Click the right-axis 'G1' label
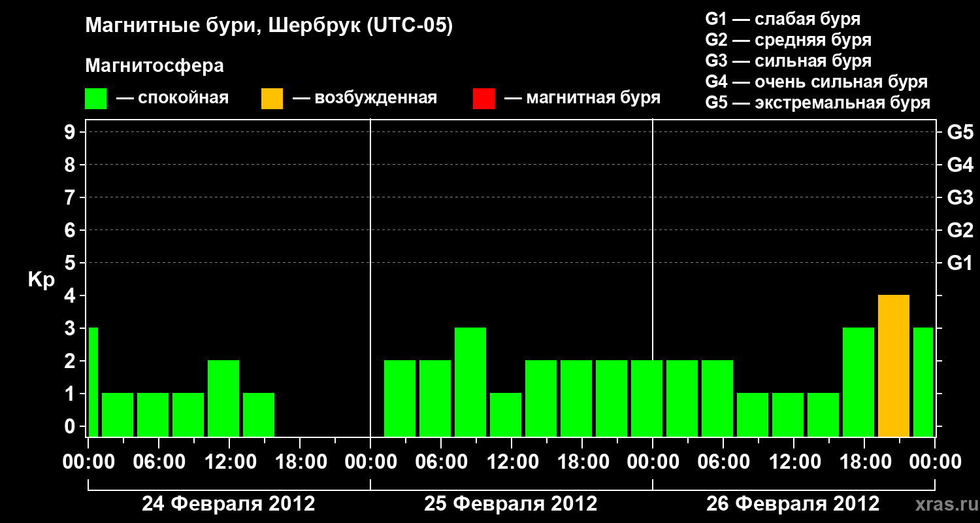980x523 pixels. click(x=960, y=263)
